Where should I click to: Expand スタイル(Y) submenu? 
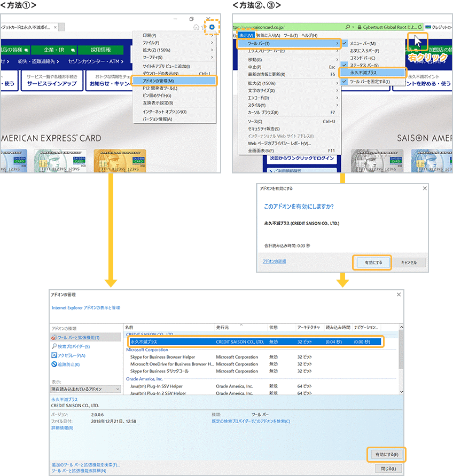[x=289, y=105]
